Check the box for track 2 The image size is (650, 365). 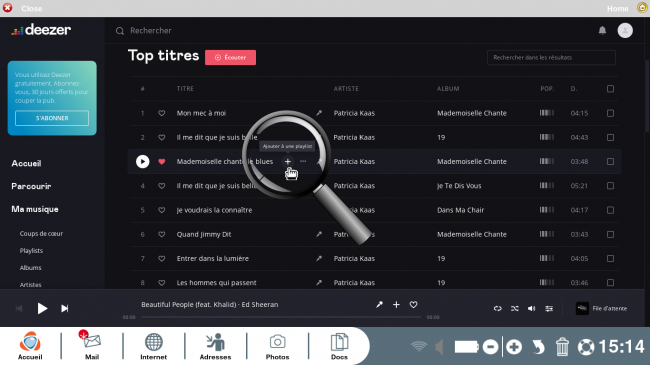[610, 137]
